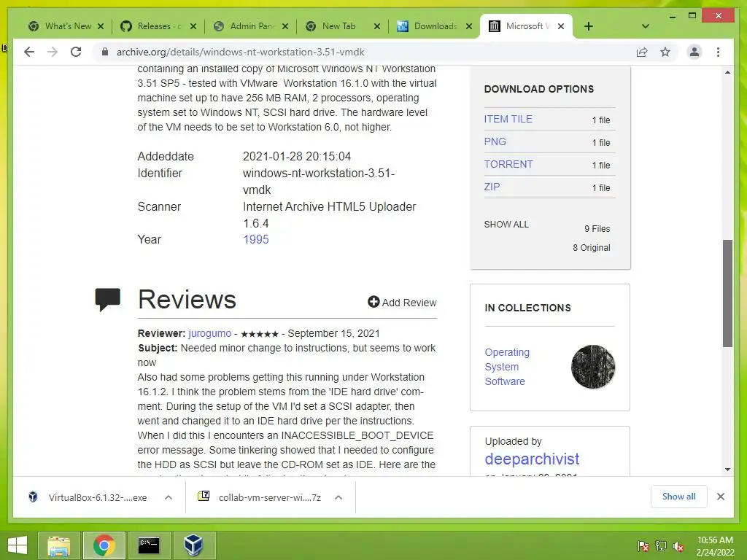Open the 1995 year link

256,239
